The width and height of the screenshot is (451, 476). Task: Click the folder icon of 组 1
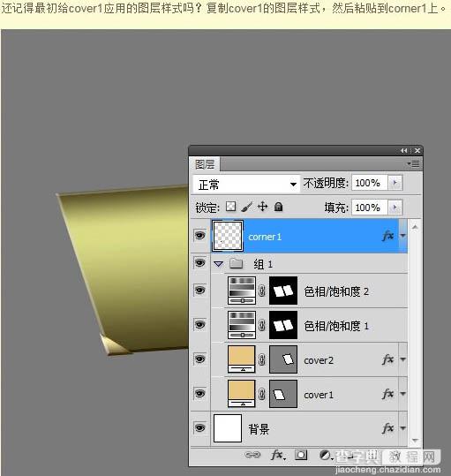point(237,263)
